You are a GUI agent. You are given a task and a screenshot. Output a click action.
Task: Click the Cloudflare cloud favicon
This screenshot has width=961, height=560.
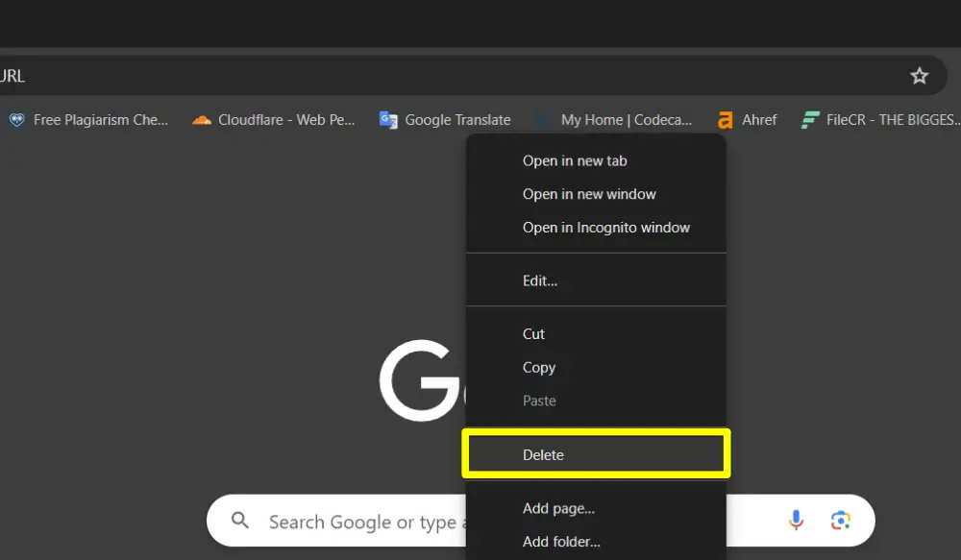coord(201,119)
